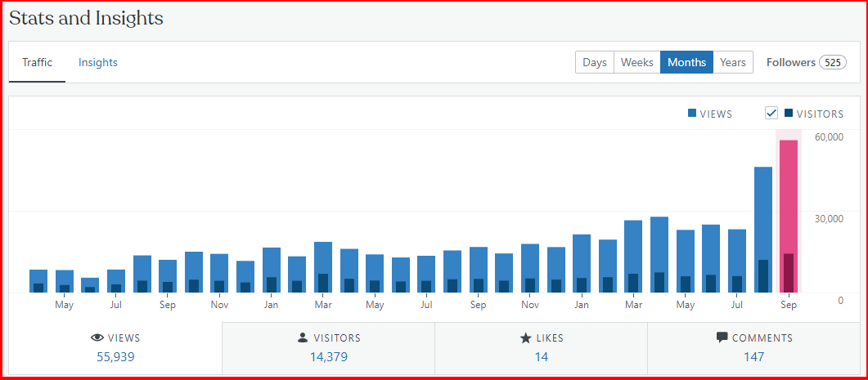Switch to the Insights tab
Viewport: 868px width, 380px height.
pyautogui.click(x=98, y=63)
